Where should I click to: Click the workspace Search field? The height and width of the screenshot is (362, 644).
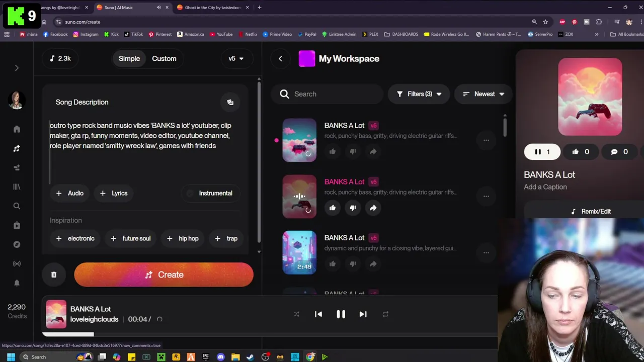327,94
